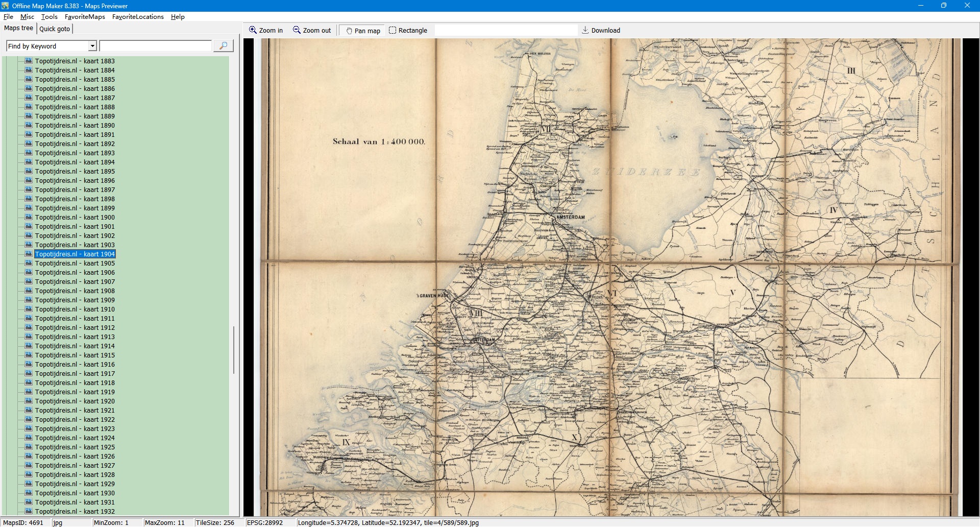Click the map icon beside kaart 1883
This screenshot has width=980, height=527.
(29, 61)
